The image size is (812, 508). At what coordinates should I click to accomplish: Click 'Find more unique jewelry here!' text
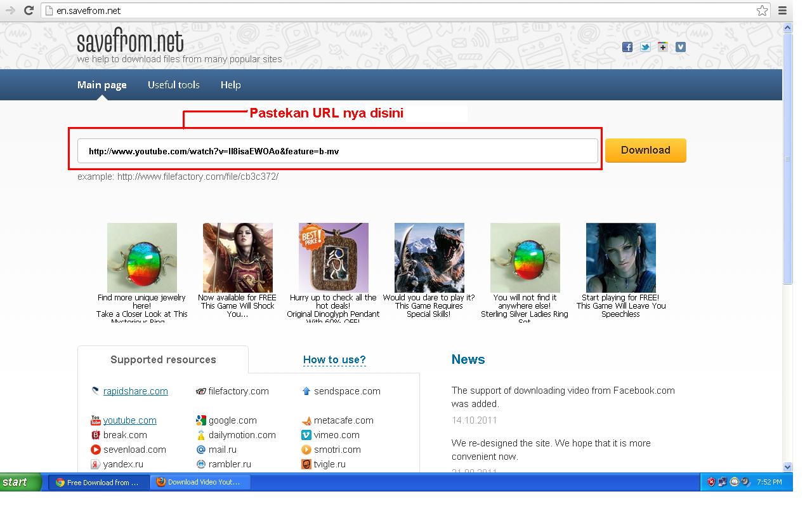pyautogui.click(x=142, y=302)
